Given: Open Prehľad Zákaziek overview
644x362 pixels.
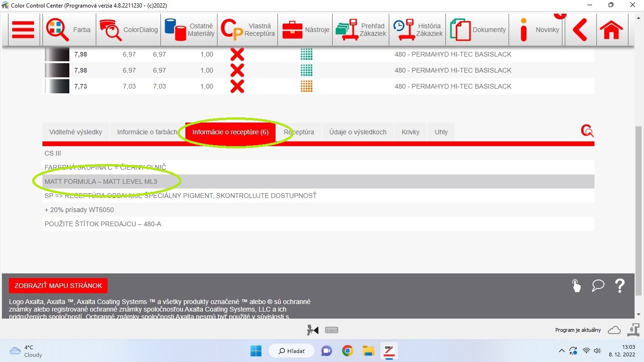Looking at the screenshot, I should pyautogui.click(x=361, y=30).
